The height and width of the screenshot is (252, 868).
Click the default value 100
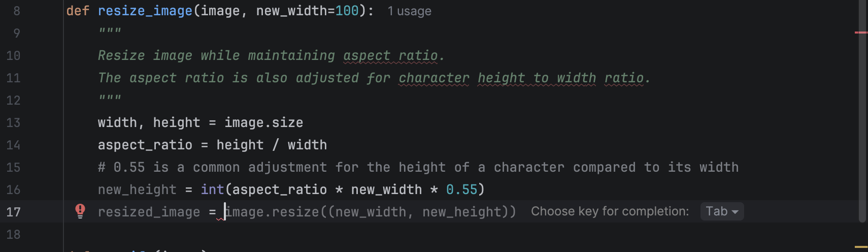click(x=347, y=11)
